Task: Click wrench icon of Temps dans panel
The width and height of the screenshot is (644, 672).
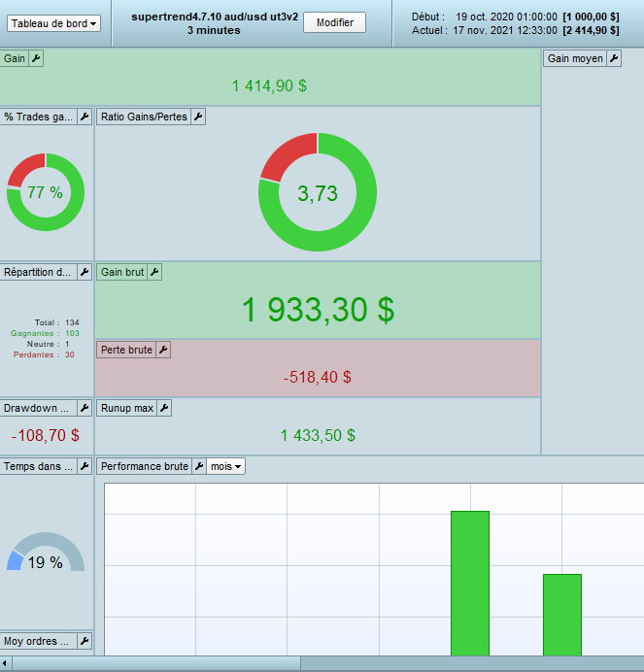Action: pyautogui.click(x=85, y=466)
